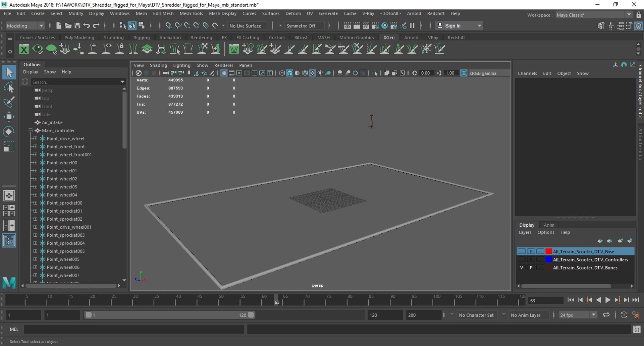Toggle playback P box of DTV_Bones layer
Viewport: 644px width, 346px height.
531,268
